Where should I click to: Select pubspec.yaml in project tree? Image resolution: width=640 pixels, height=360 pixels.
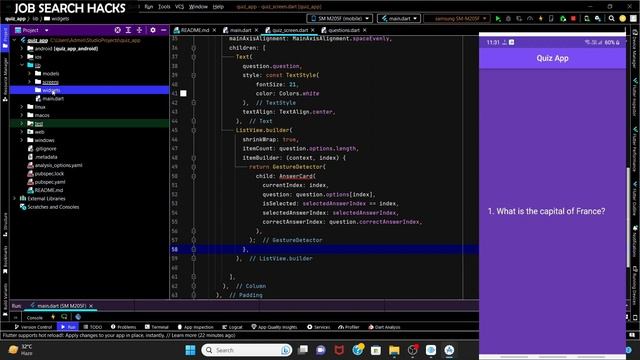[50, 182]
